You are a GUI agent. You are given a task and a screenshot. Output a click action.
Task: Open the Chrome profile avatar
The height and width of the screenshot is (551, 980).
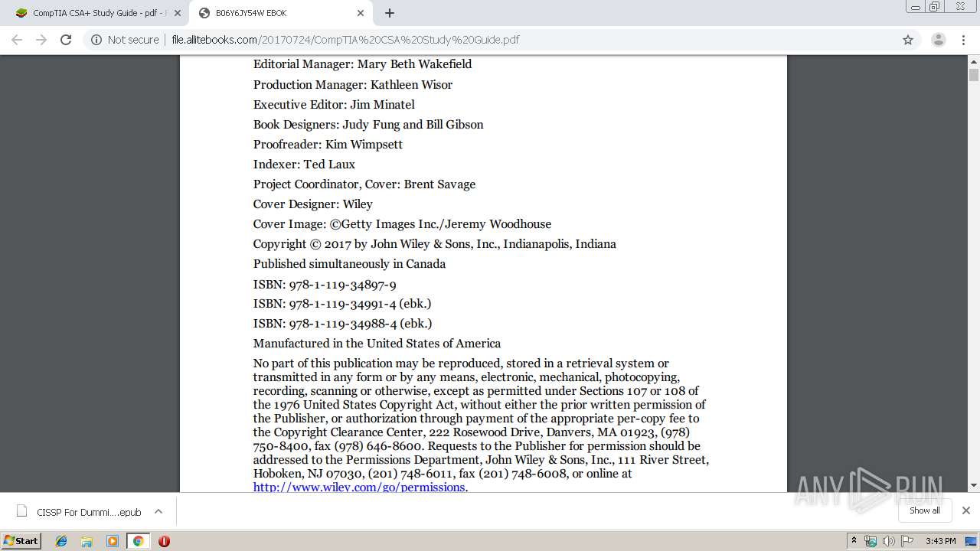(938, 40)
